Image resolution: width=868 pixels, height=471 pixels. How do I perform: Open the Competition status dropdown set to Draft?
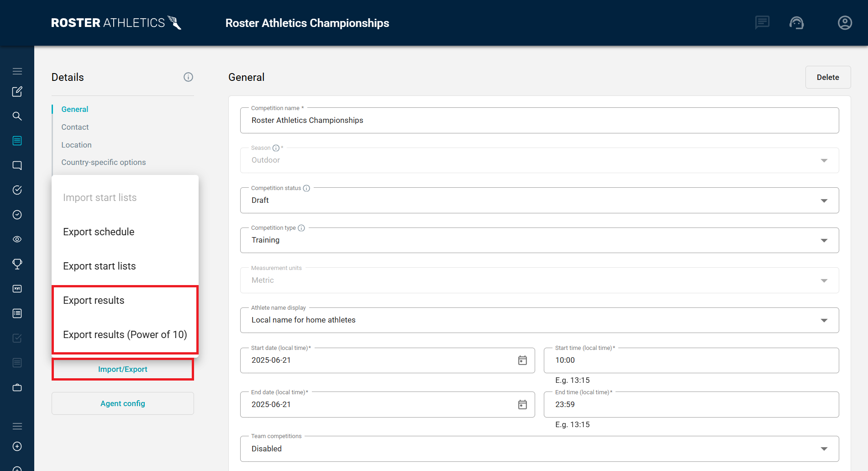(539, 200)
